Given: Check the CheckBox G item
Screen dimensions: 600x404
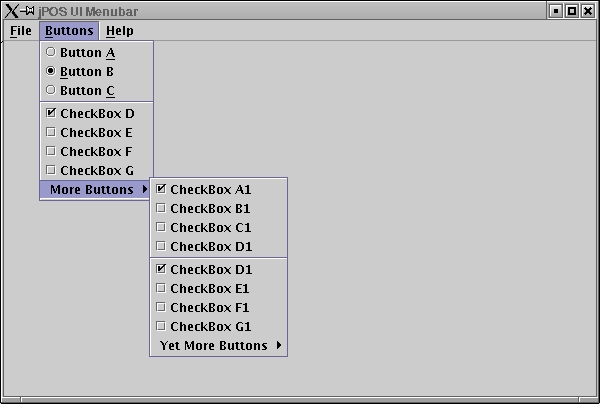Looking at the screenshot, I should tap(96, 171).
